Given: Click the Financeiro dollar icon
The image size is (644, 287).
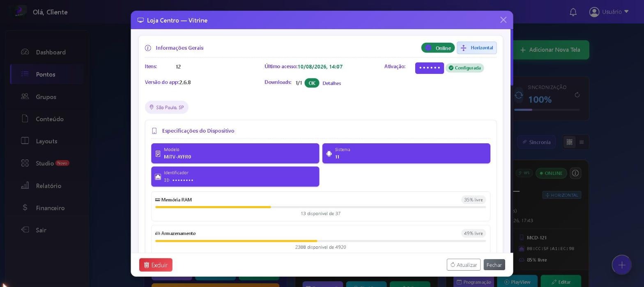Looking at the screenshot, I should coord(25,207).
